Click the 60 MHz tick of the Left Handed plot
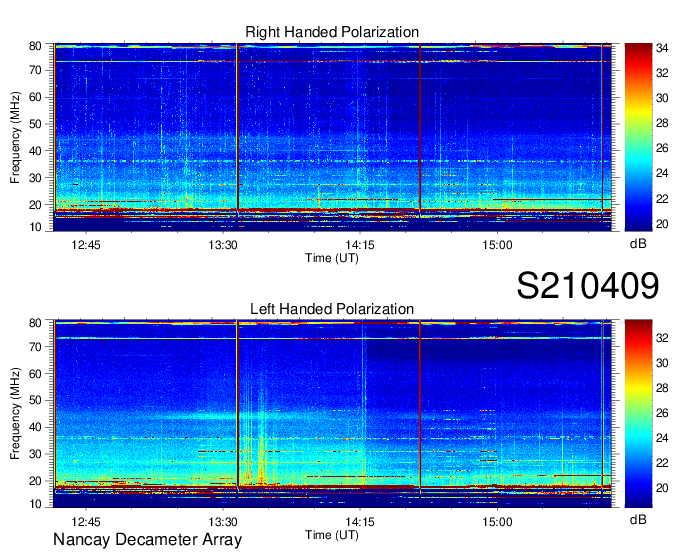 point(35,373)
